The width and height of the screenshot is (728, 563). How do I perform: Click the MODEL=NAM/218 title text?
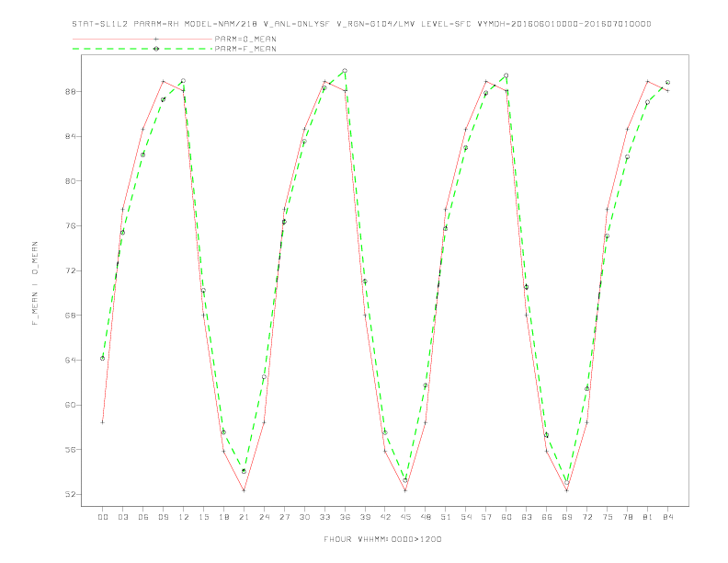(221, 24)
